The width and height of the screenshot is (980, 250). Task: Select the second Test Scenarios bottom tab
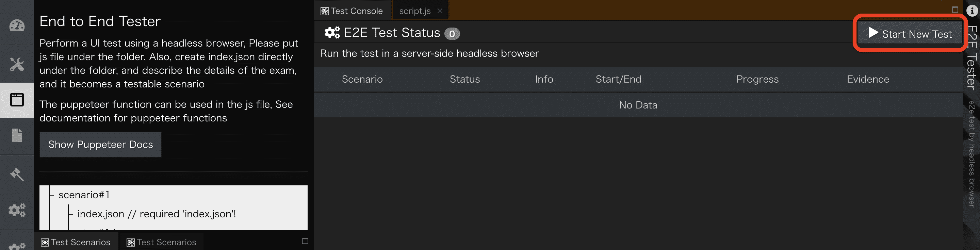click(x=161, y=243)
